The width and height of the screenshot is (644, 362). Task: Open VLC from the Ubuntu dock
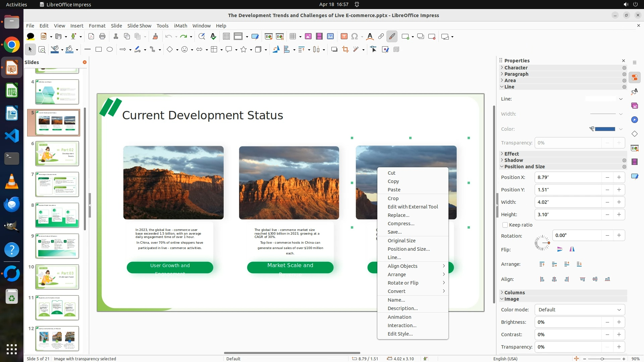(12, 181)
